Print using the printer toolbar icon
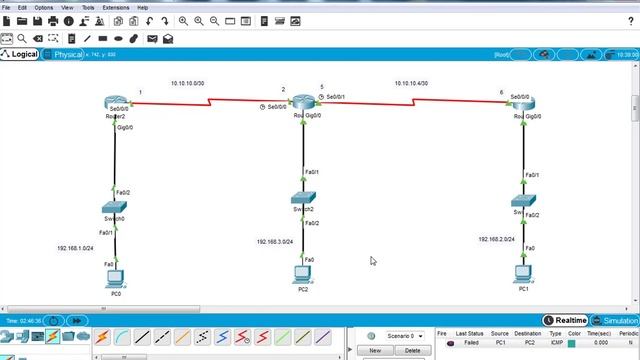The height and width of the screenshot is (360, 640). coord(53,21)
